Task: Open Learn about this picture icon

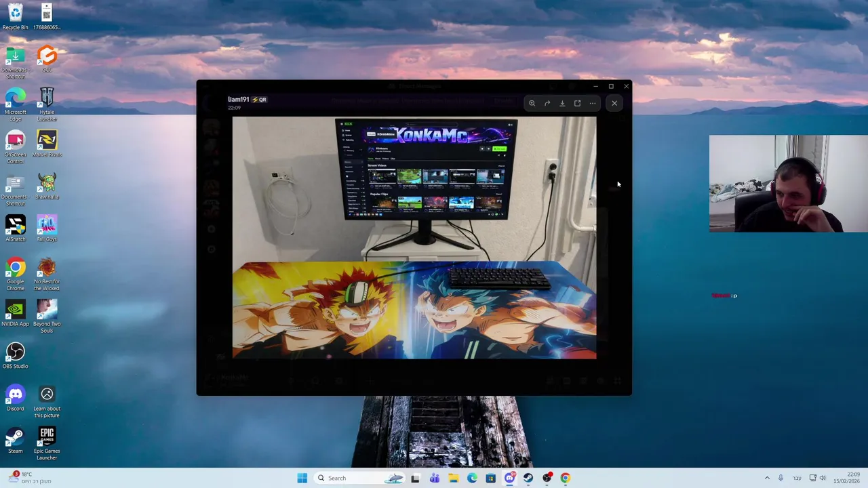Action: pos(47,401)
